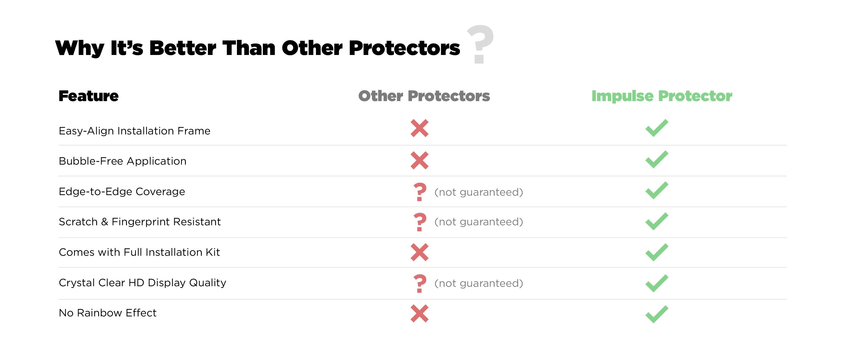The image size is (868, 356).
Task: Click the not guaranteed note beside Edge-to-Edge
Action: coord(479,192)
